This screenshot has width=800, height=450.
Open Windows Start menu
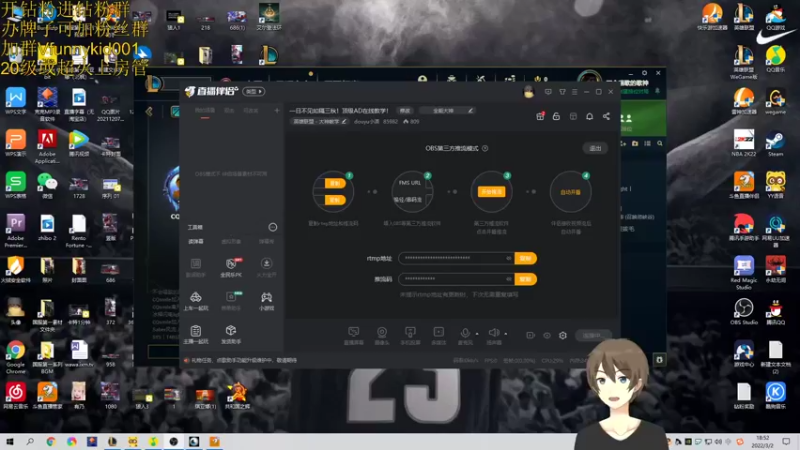(x=10, y=441)
